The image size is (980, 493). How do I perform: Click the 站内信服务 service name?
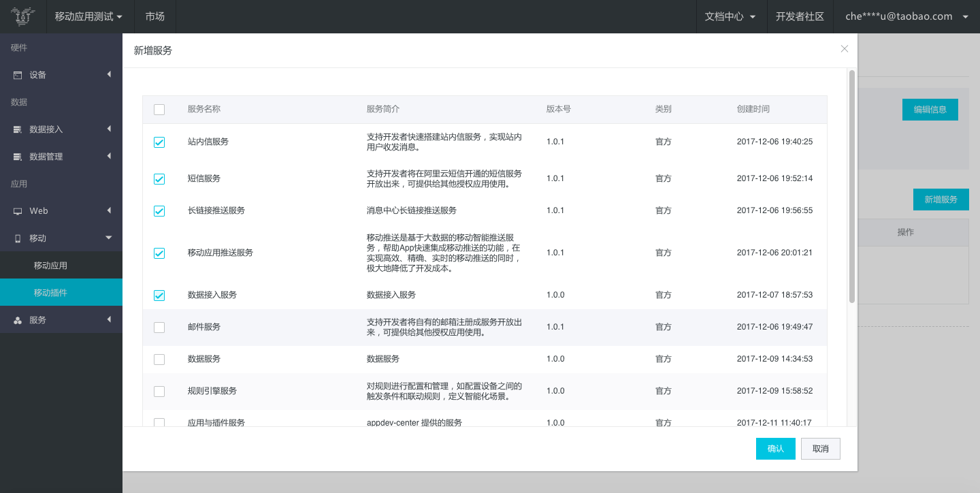pos(208,142)
